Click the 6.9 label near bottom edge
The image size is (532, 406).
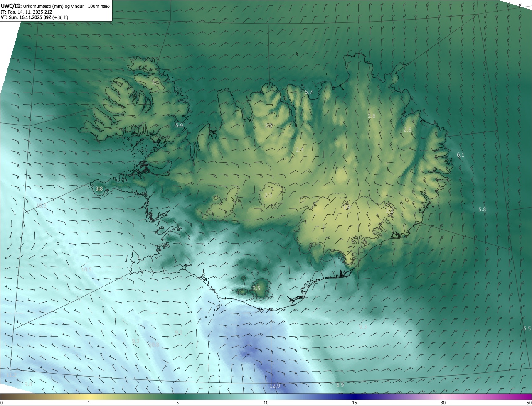[x=340, y=385]
